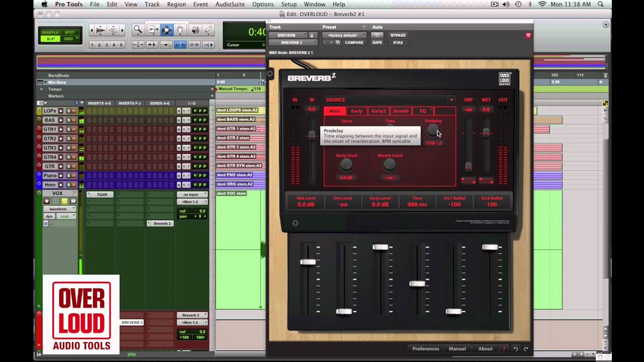Screen dimensions: 644x362
Task: Click the Early Level knob
Action: 346,165
